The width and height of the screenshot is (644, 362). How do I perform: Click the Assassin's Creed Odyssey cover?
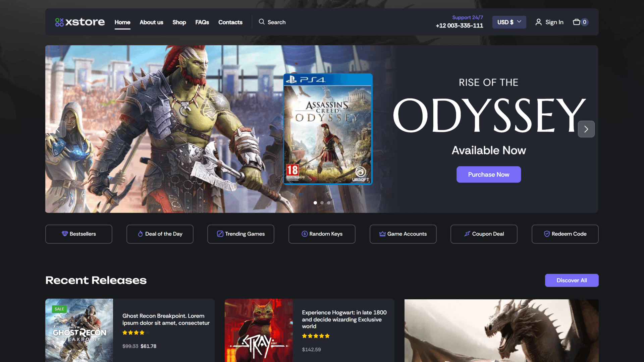click(x=328, y=129)
